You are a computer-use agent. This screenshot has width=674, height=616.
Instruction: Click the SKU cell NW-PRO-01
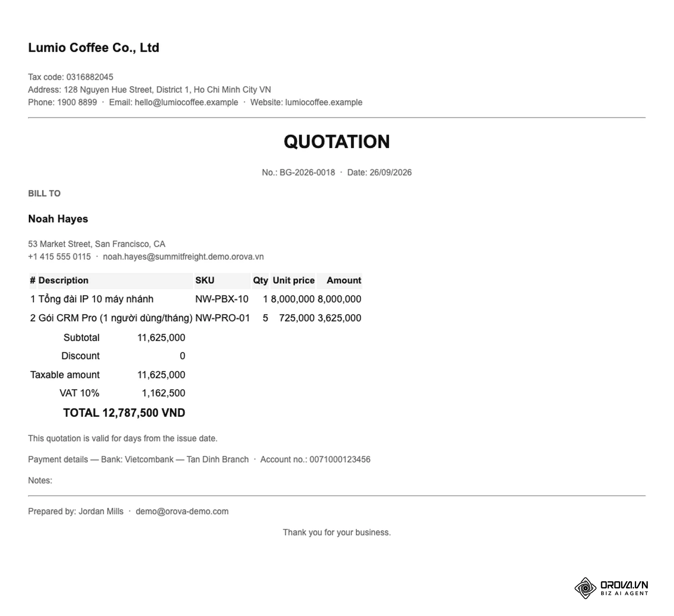pyautogui.click(x=222, y=318)
